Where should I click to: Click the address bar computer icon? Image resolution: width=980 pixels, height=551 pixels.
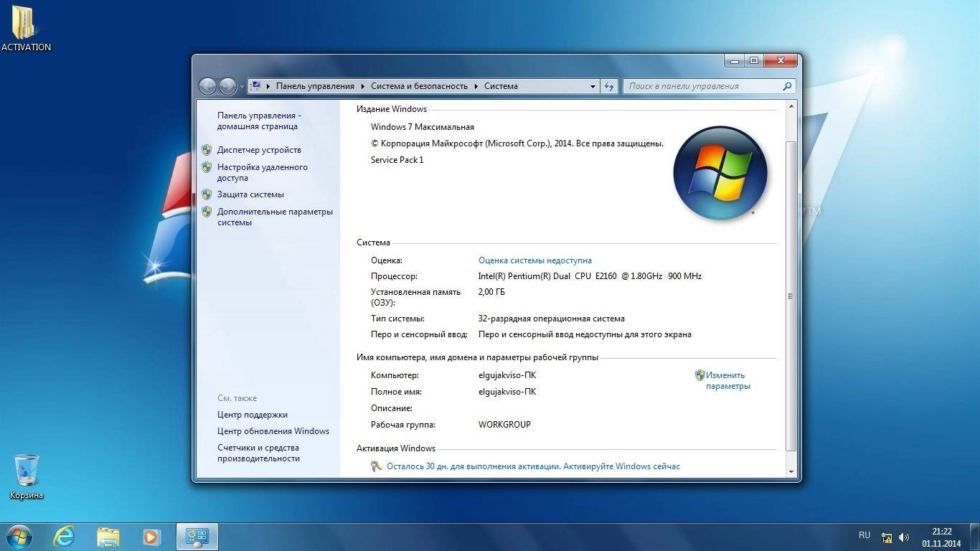[257, 86]
